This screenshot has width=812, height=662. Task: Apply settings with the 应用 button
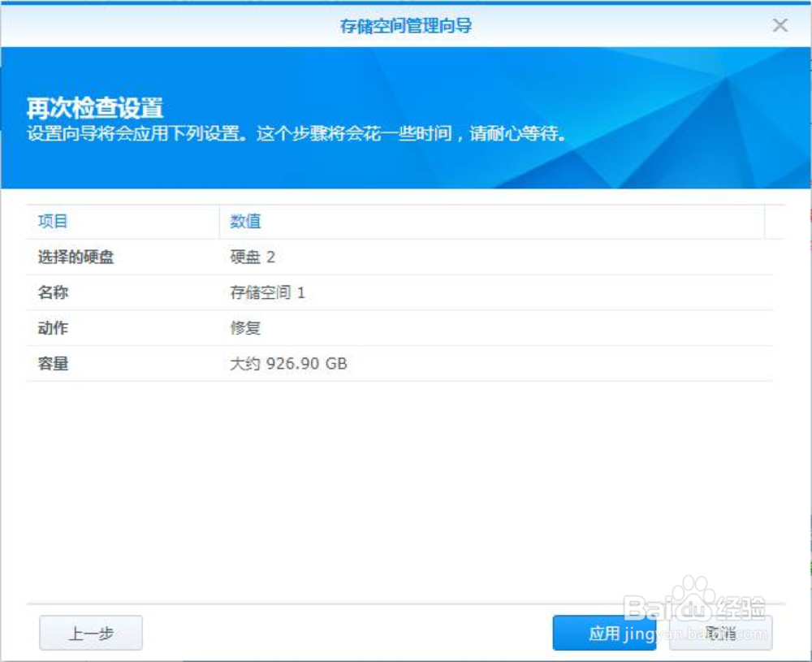pyautogui.click(x=604, y=633)
